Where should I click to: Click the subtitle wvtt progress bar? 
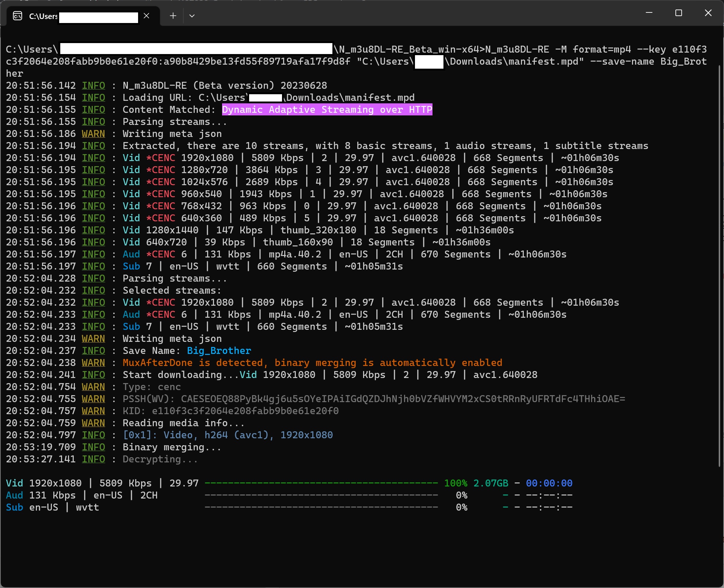point(321,507)
